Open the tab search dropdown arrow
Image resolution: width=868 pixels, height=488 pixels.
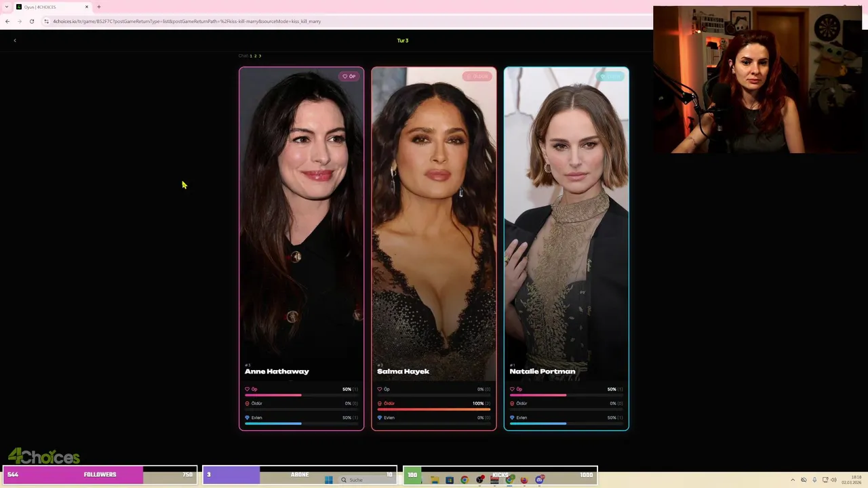6,7
